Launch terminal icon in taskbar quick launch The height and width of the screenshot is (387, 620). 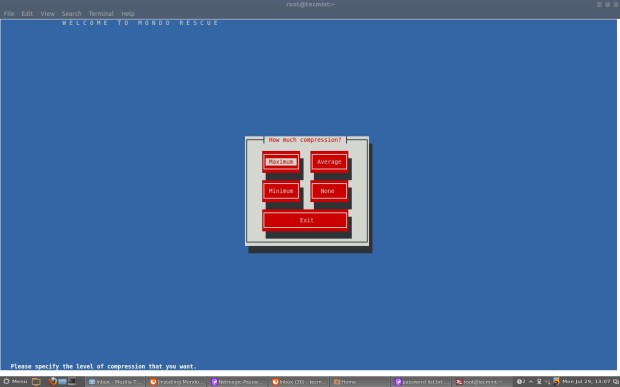[x=72, y=381]
